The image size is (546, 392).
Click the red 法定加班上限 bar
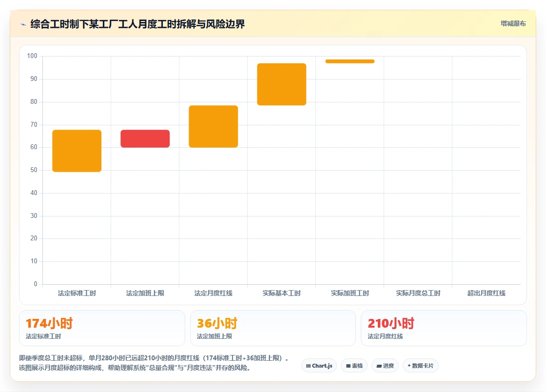pyautogui.click(x=145, y=138)
